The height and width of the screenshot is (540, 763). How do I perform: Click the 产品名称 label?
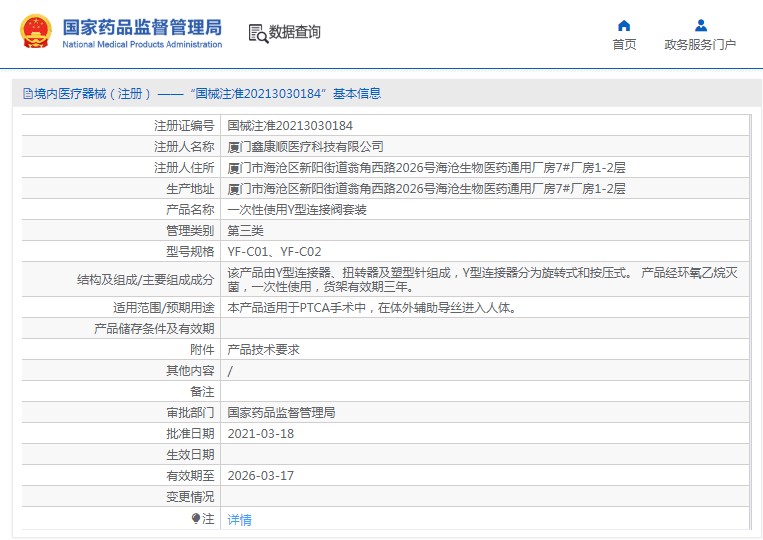tap(190, 210)
